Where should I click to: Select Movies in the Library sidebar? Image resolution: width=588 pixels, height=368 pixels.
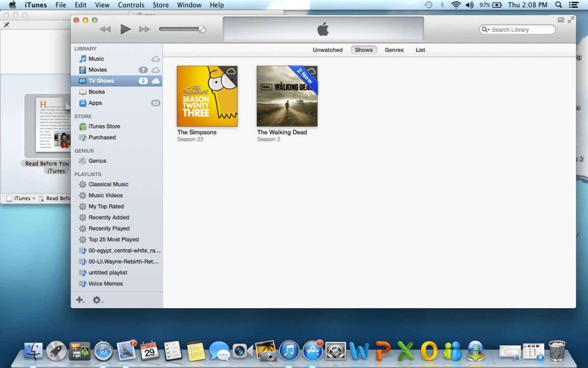click(x=98, y=70)
